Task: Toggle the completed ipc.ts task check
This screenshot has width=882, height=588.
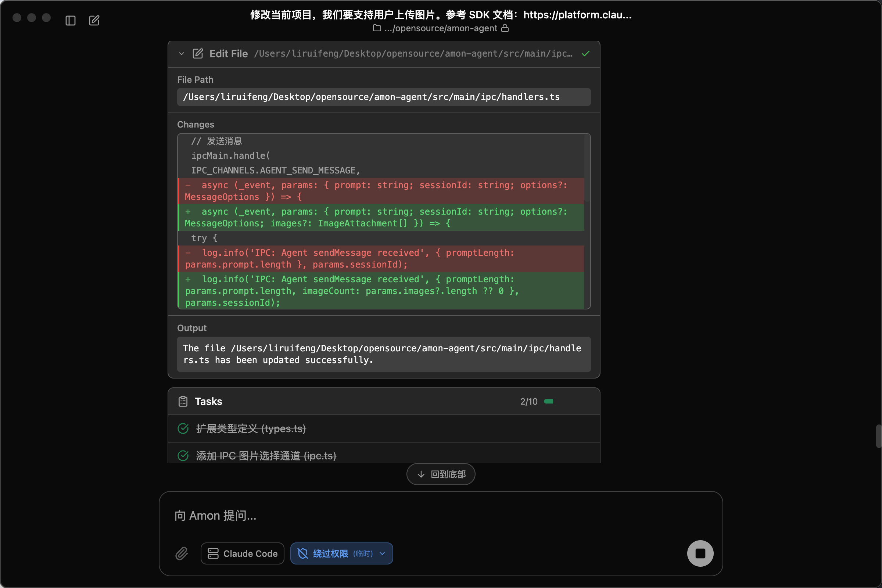Action: pyautogui.click(x=183, y=456)
